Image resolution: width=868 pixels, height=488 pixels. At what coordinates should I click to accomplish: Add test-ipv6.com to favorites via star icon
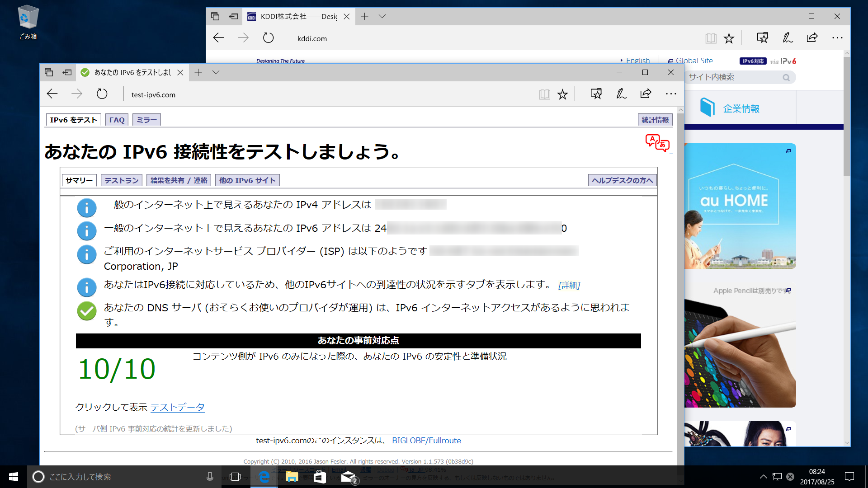pos(562,94)
